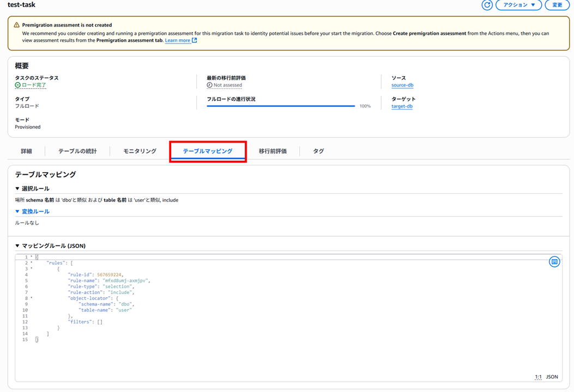Switch to the 詳細 tab
The image size is (574, 392).
(26, 151)
